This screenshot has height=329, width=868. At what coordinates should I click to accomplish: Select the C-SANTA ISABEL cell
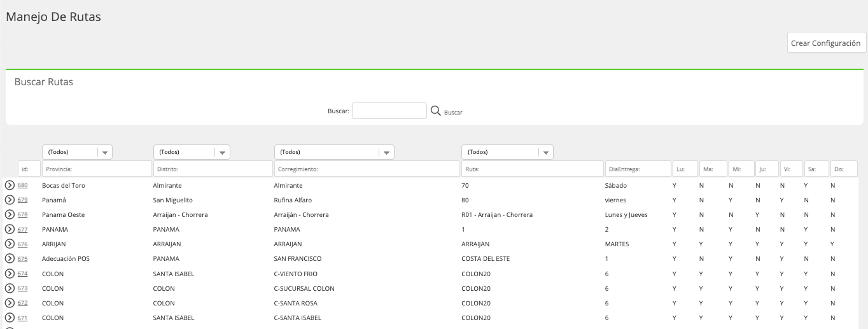click(298, 318)
